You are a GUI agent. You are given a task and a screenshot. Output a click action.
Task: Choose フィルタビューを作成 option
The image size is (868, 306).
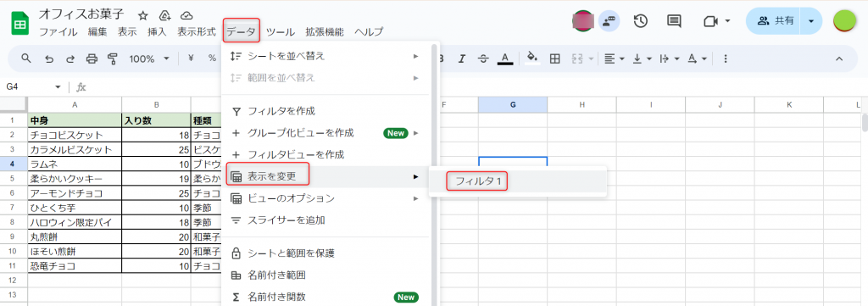click(x=325, y=154)
